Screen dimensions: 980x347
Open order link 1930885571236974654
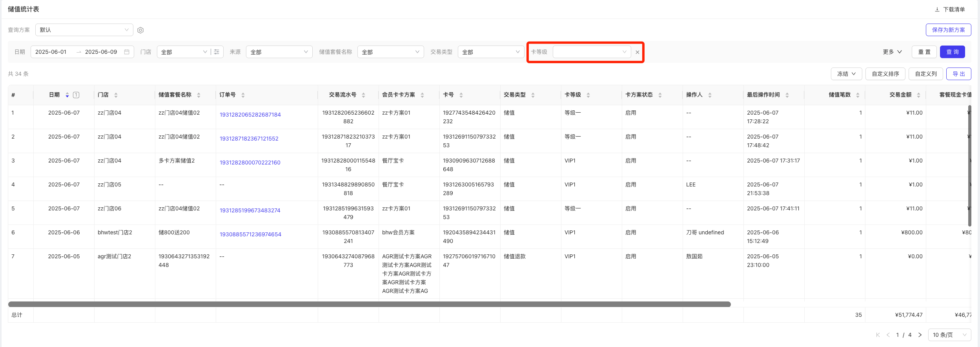pyautogui.click(x=250, y=234)
